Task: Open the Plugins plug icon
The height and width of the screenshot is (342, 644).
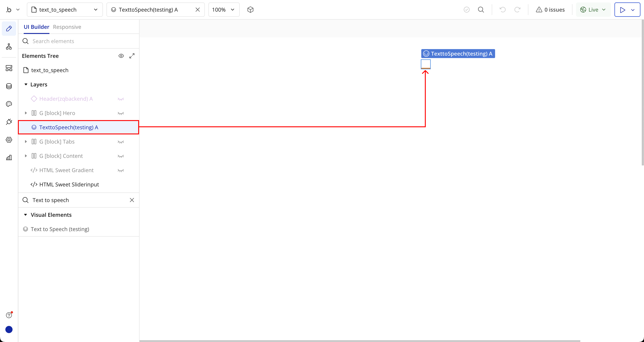Action: pyautogui.click(x=9, y=122)
